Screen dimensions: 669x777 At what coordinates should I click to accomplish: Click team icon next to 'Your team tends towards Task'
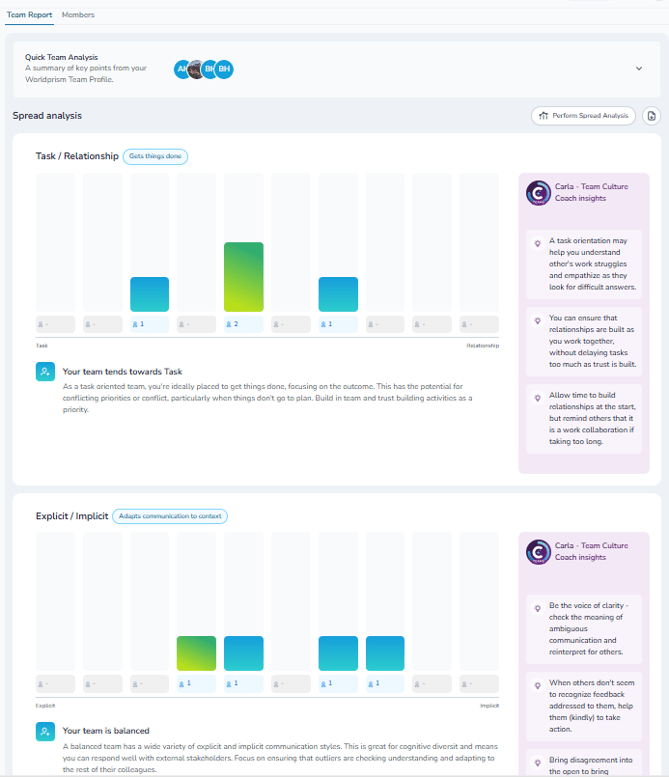[x=45, y=372]
